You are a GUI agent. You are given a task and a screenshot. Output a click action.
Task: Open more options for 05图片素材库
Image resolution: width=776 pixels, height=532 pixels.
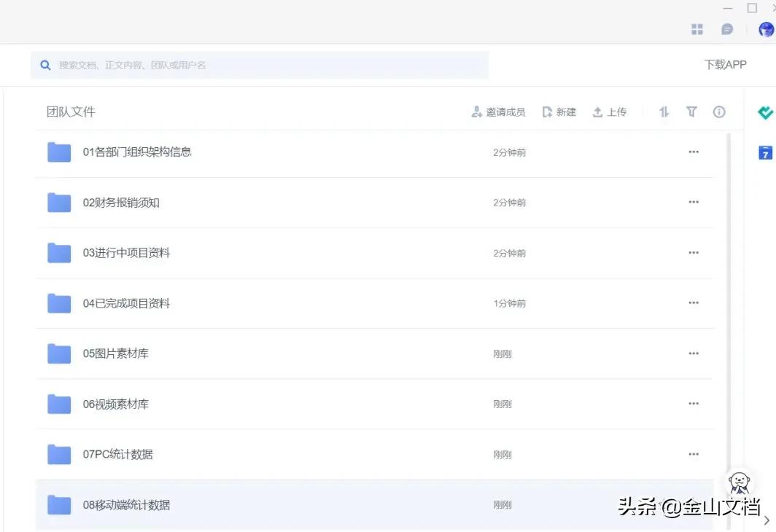693,353
